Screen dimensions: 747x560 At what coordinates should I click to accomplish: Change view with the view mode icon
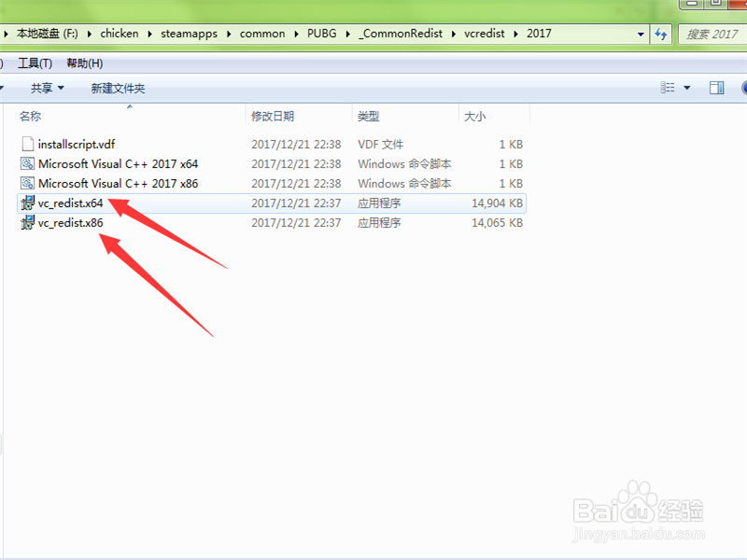(668, 87)
